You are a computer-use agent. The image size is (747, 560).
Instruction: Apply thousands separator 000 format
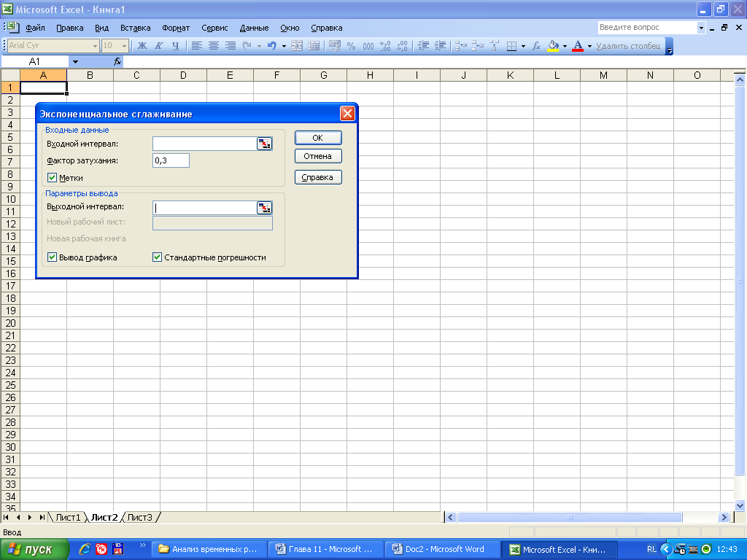click(x=368, y=46)
